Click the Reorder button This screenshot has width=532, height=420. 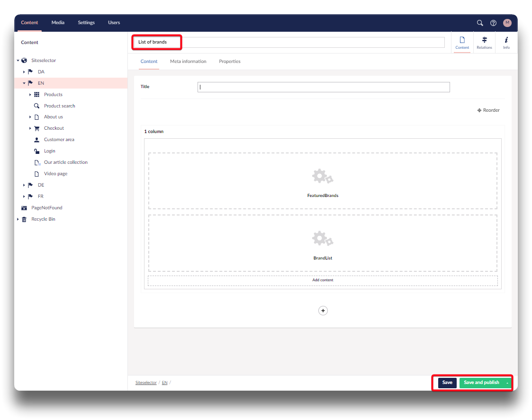488,110
